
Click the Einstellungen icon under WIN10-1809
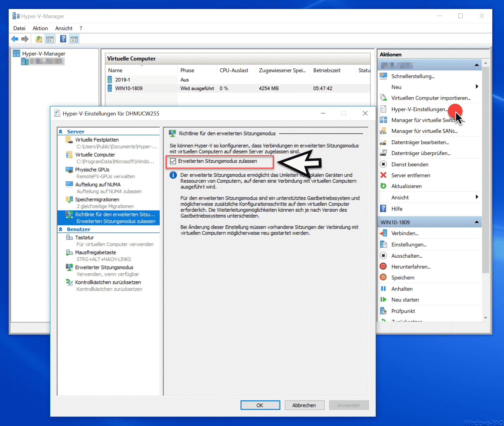click(x=383, y=244)
